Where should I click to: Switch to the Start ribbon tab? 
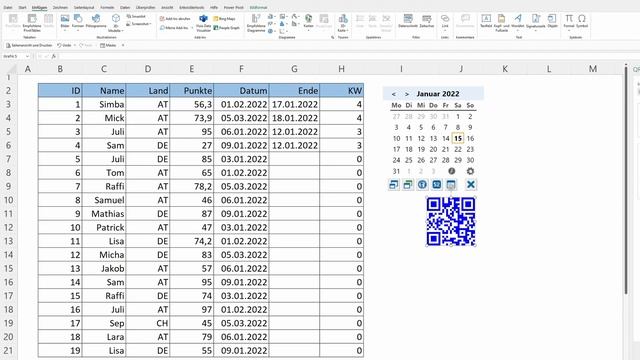[22, 7]
